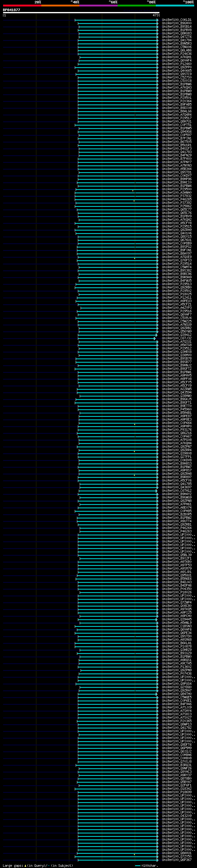Select the UniRef100_P12411 label
This screenshot has height=868, width=197.
click(x=177, y=297)
